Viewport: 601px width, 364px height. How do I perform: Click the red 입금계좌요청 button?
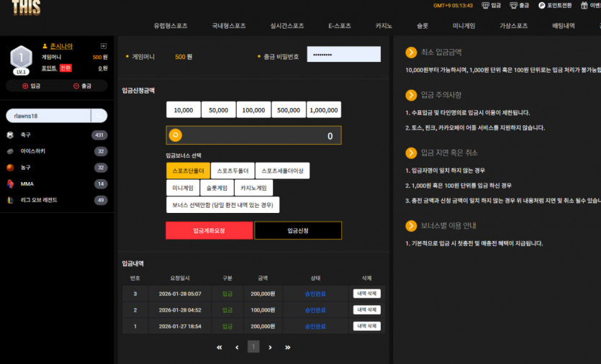[209, 231]
